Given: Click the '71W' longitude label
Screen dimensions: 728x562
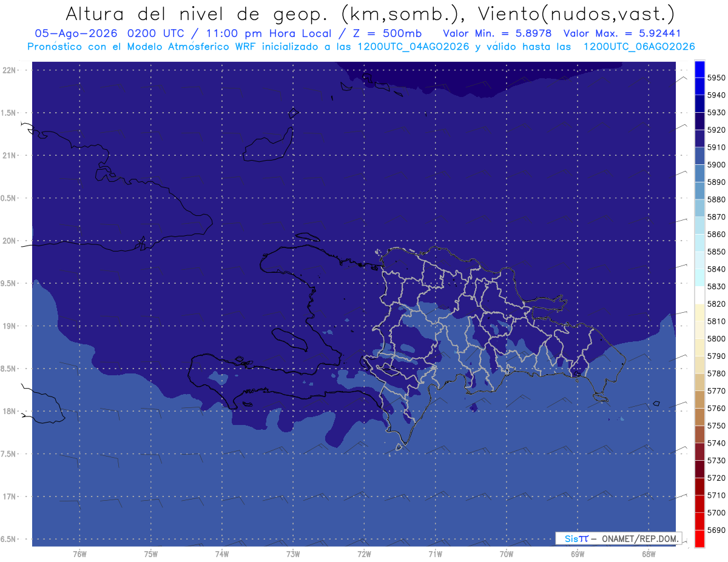Looking at the screenshot, I should click(435, 554).
